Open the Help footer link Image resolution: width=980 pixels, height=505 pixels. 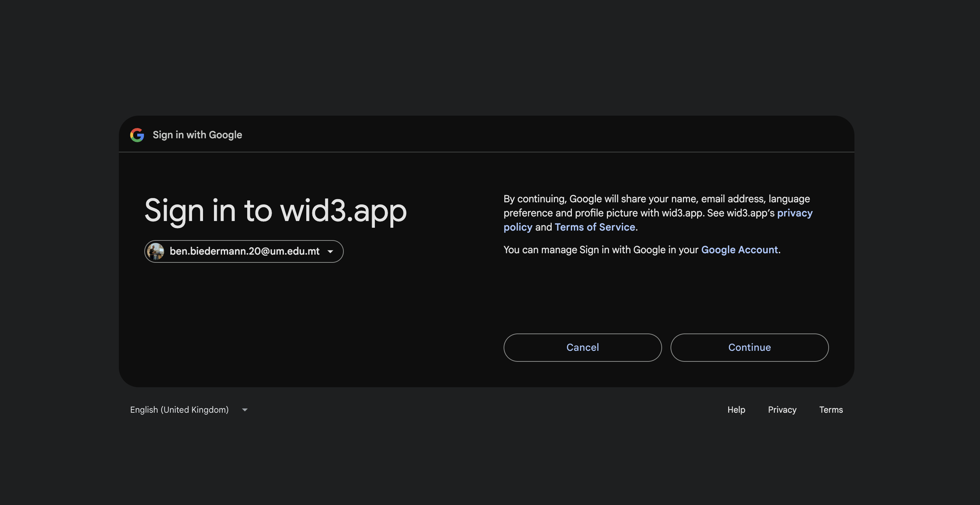click(x=736, y=410)
